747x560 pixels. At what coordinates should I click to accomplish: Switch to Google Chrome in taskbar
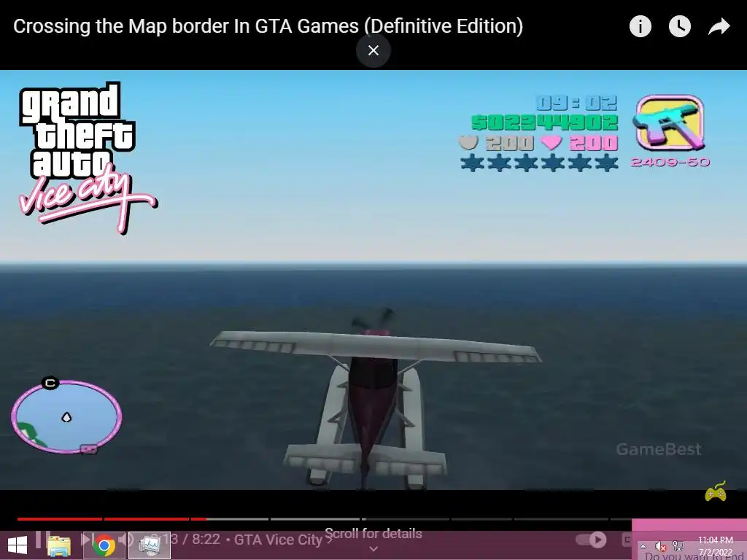[x=104, y=545]
